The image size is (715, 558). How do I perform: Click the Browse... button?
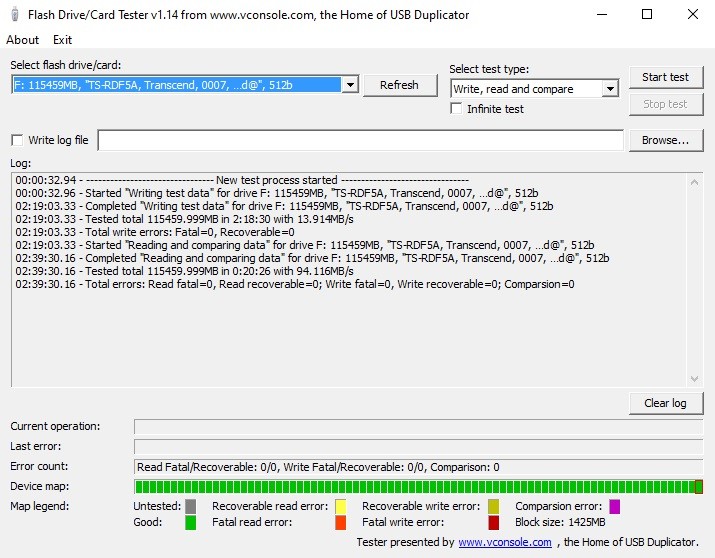[x=666, y=140]
